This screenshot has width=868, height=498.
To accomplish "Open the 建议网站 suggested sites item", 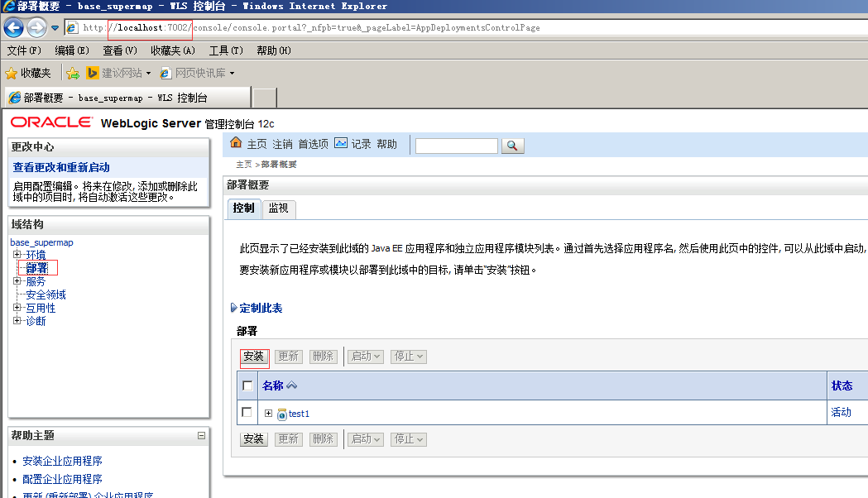I will pyautogui.click(x=119, y=73).
